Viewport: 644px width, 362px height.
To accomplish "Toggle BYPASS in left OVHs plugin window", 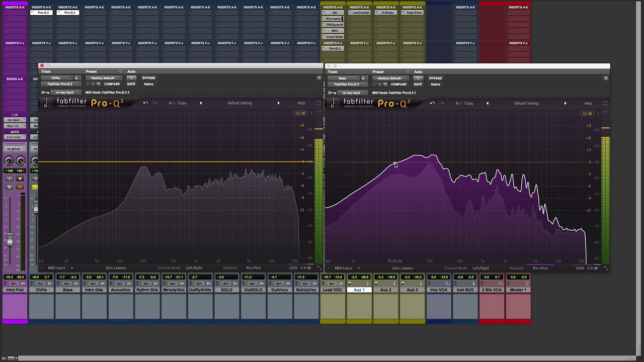I will point(148,78).
